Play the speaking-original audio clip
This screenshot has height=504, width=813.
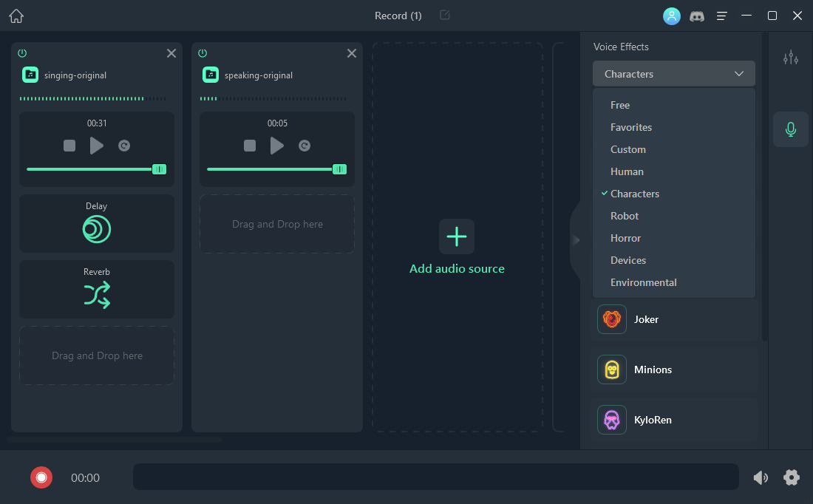coord(277,146)
